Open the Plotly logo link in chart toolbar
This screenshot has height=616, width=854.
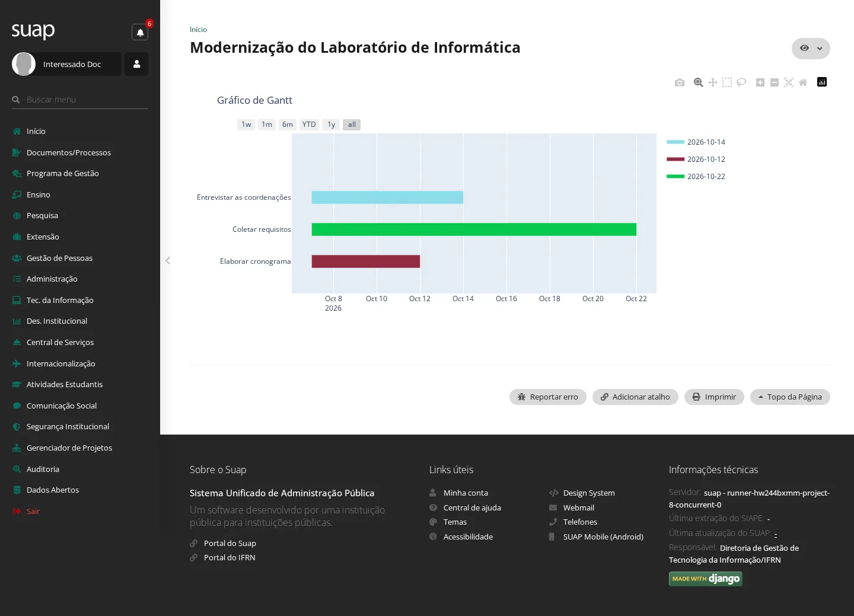822,82
